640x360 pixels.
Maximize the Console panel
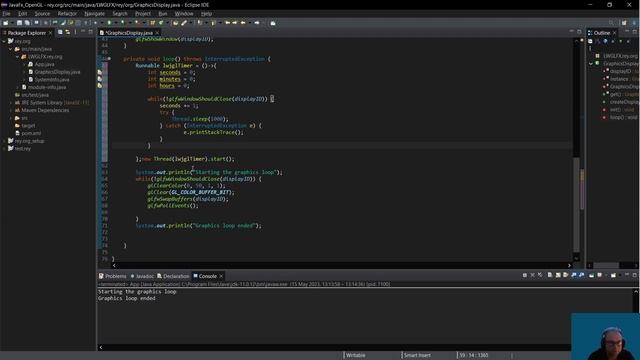pos(635,275)
